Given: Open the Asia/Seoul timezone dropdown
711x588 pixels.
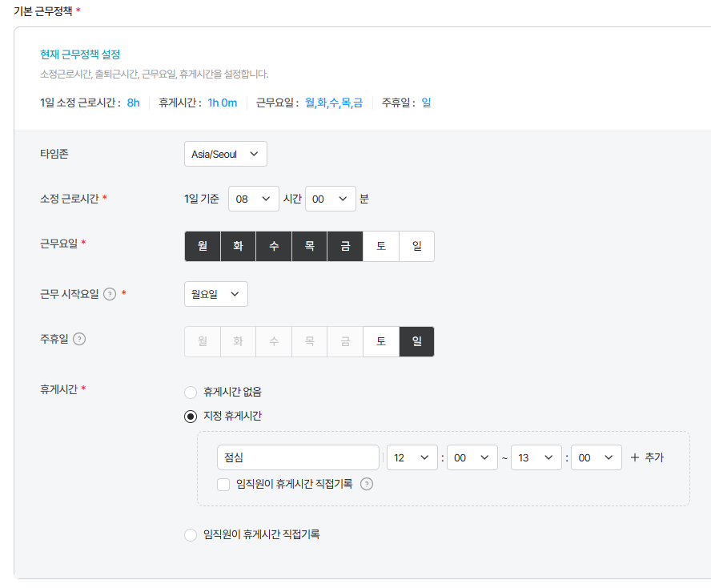Looking at the screenshot, I should 225,154.
